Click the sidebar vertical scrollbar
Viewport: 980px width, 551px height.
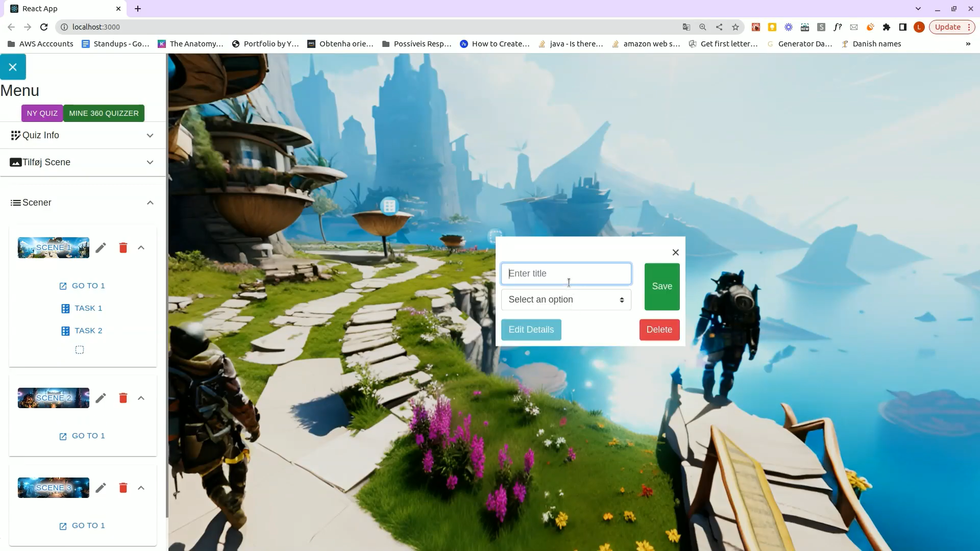point(167,286)
